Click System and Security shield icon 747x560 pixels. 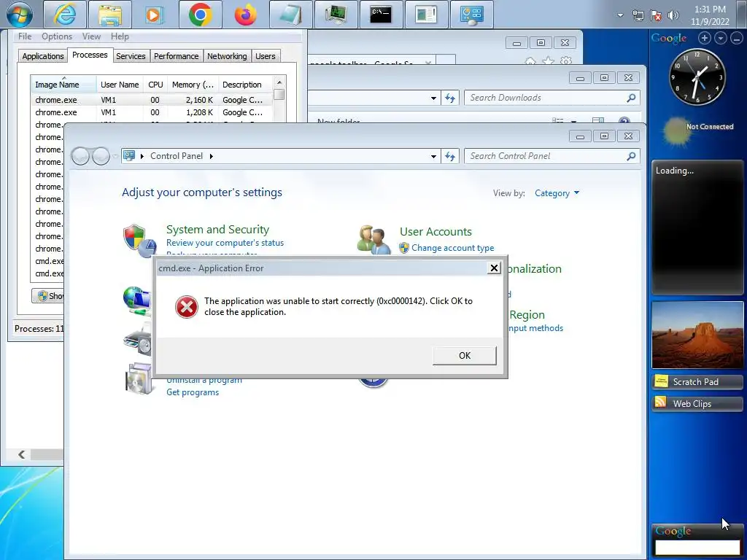tap(139, 241)
